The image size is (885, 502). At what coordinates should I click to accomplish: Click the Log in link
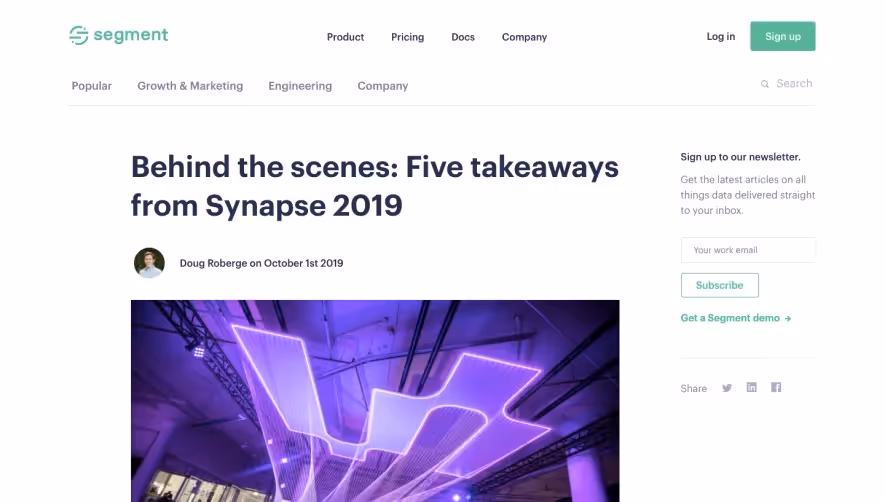[x=721, y=37]
